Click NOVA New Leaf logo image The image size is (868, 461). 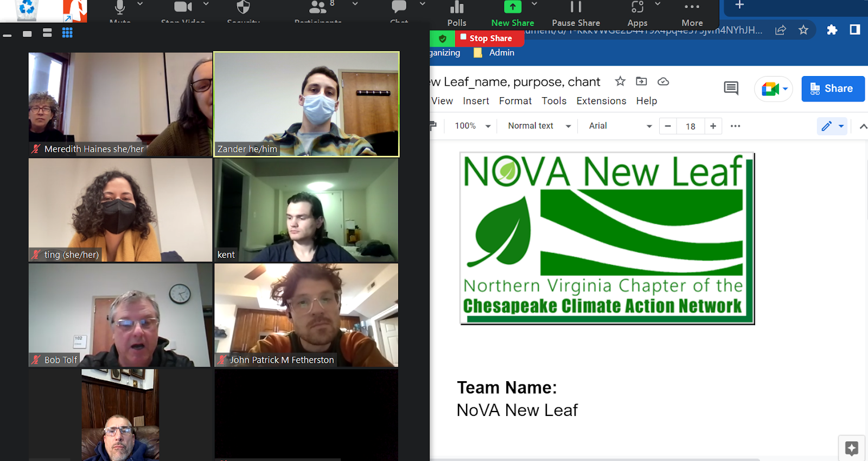[607, 238]
